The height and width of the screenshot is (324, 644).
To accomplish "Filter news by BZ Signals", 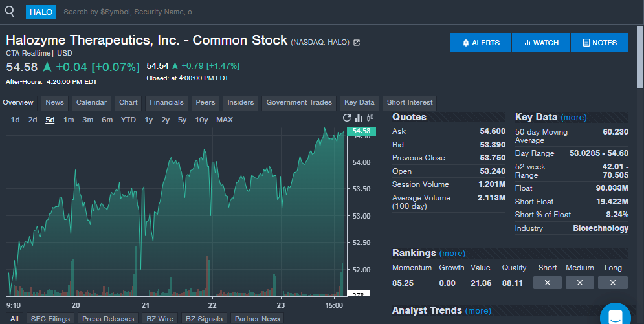I will pyautogui.click(x=204, y=319).
